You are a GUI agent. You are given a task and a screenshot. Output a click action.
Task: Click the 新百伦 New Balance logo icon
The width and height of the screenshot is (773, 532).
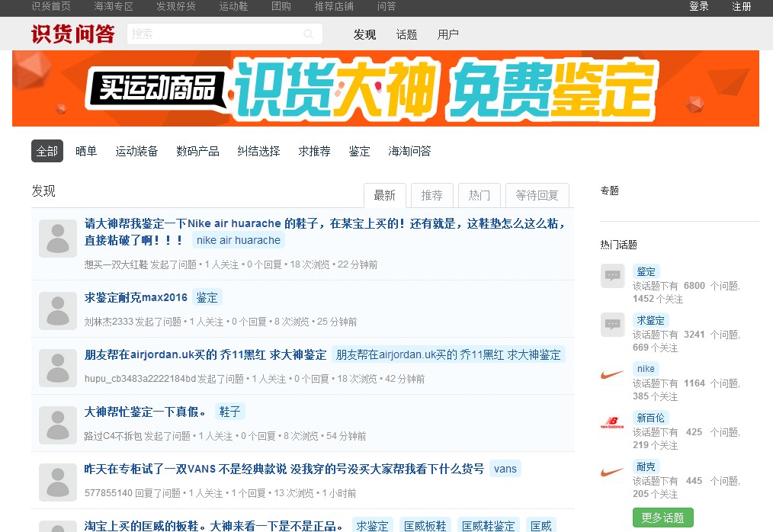[613, 422]
